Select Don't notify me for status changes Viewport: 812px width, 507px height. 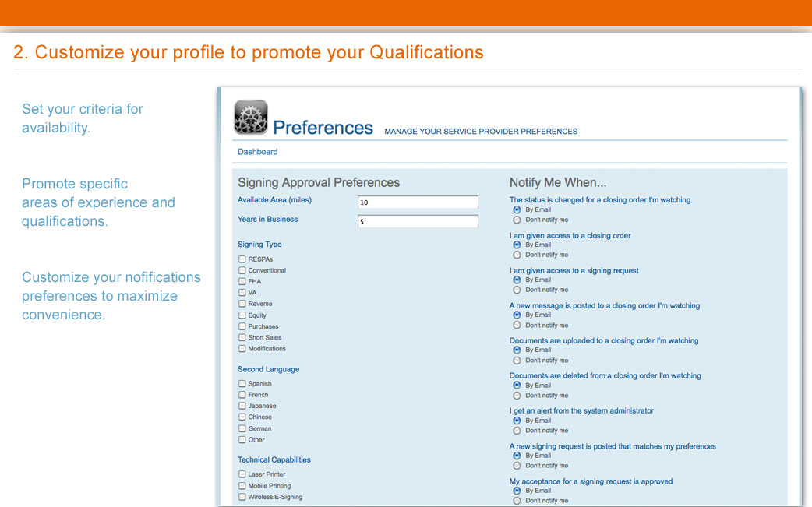pos(517,220)
